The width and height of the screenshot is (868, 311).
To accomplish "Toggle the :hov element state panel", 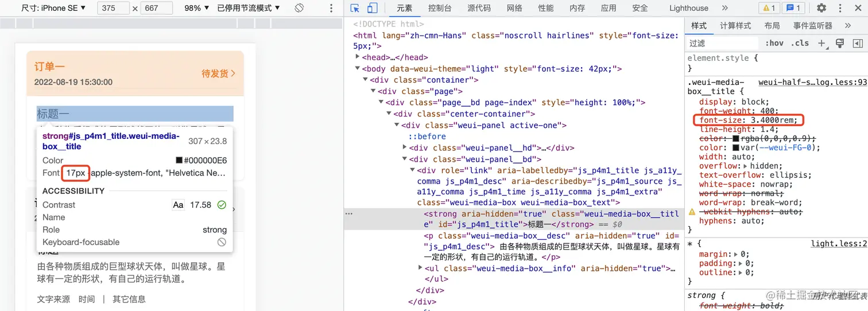I will pos(774,43).
